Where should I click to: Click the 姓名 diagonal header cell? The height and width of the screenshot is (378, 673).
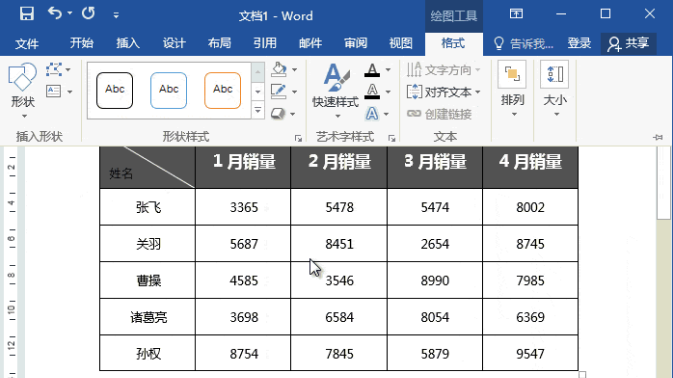[147, 167]
